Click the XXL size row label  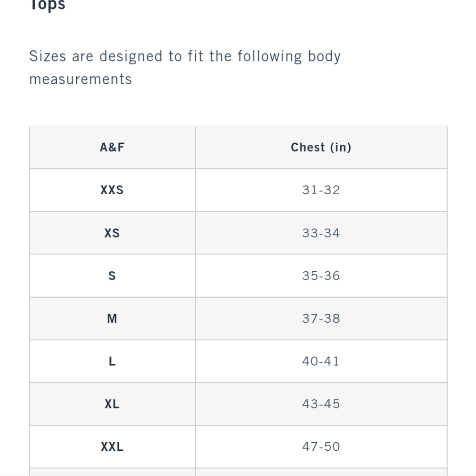[112, 447]
